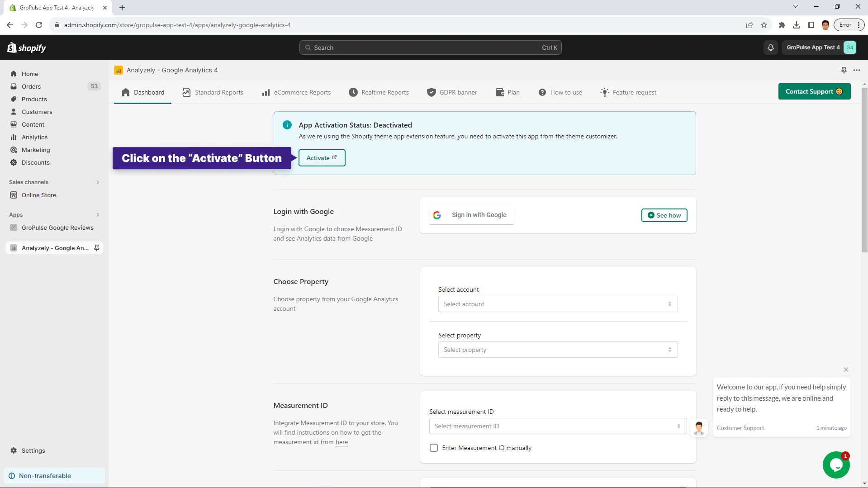The height and width of the screenshot is (488, 868).
Task: Check Enter Measurement ID manually
Action: pyautogui.click(x=434, y=448)
